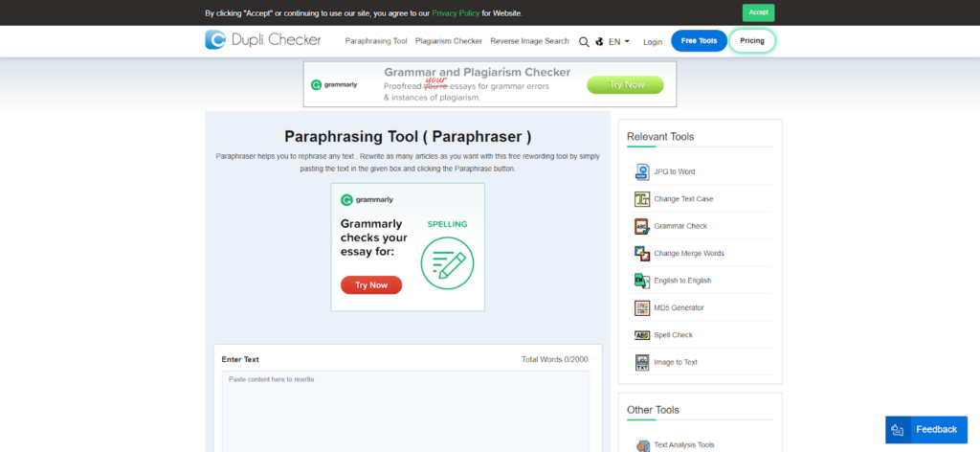Image resolution: width=980 pixels, height=452 pixels.
Task: Click the English to English icon
Action: coord(642,281)
